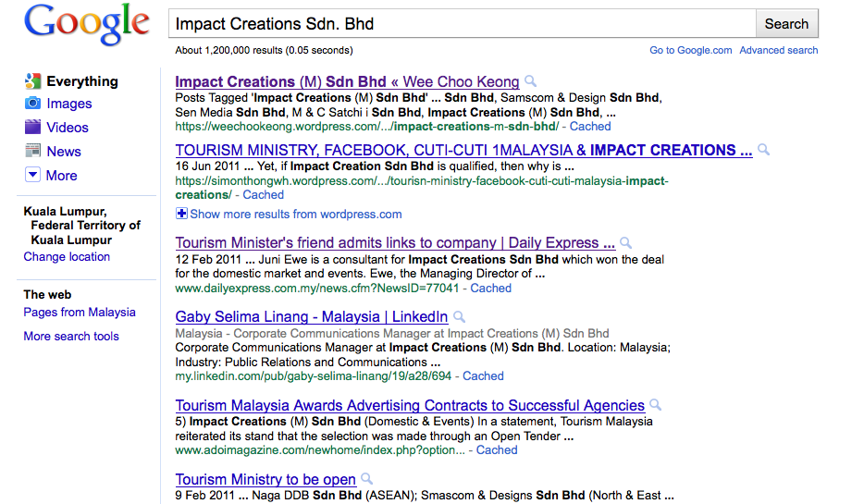This screenshot has height=504, width=864.
Task: Filter by Pages from Malaysia
Action: (x=80, y=313)
